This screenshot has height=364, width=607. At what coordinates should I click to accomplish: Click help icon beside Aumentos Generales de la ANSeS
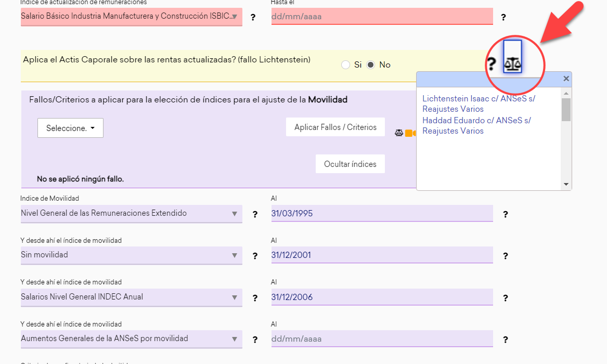coord(255,340)
